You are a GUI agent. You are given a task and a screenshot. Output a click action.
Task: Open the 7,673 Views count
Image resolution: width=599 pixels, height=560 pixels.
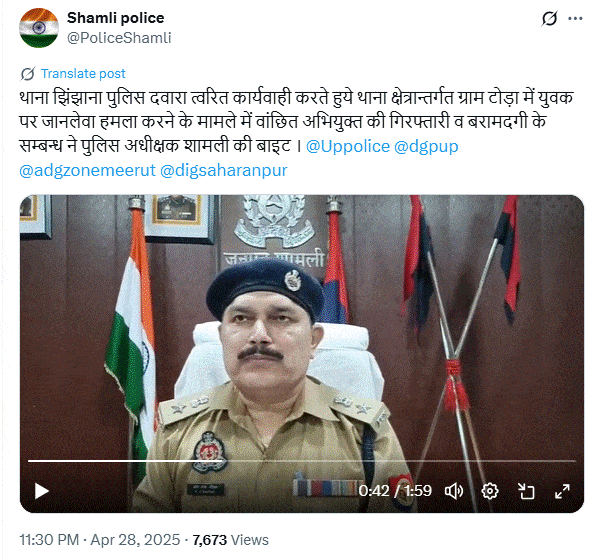pos(230,540)
